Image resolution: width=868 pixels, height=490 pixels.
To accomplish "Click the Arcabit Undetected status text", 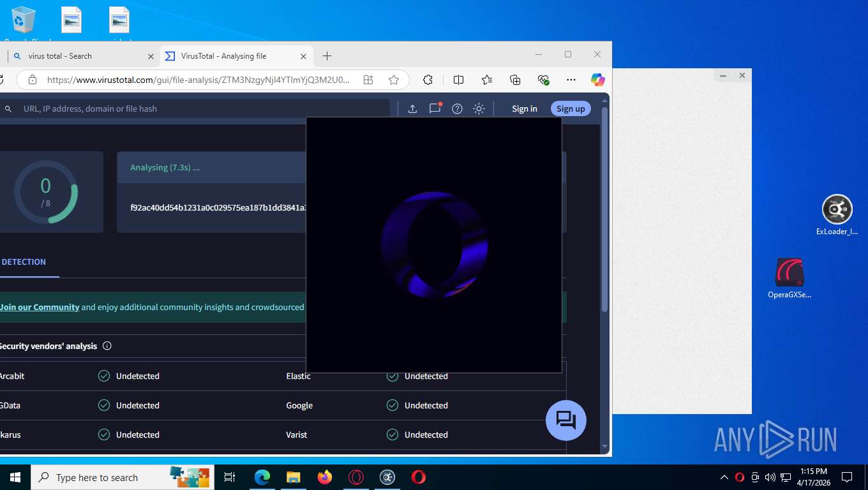I will [138, 376].
